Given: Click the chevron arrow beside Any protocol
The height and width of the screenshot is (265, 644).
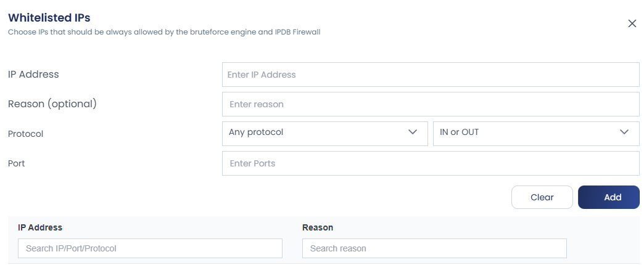Looking at the screenshot, I should click(x=413, y=132).
